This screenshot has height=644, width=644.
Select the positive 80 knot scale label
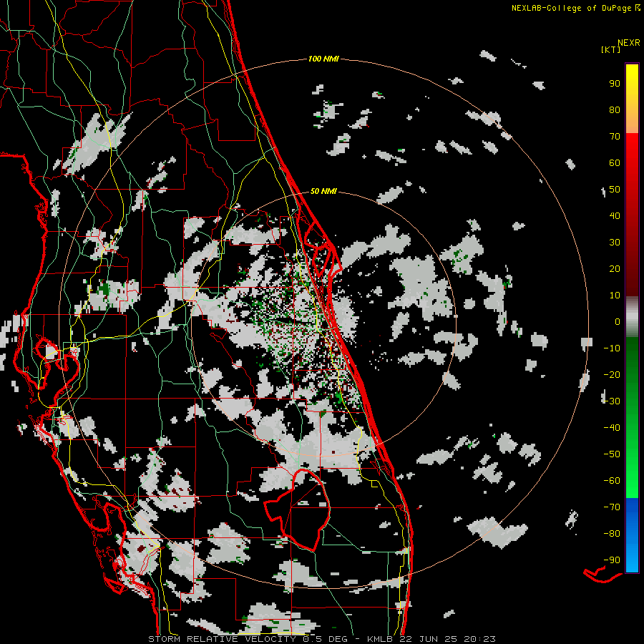pos(615,109)
